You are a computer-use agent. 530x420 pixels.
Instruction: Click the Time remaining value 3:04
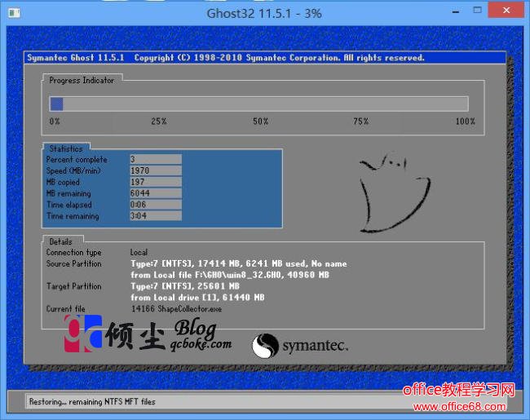tap(156, 216)
